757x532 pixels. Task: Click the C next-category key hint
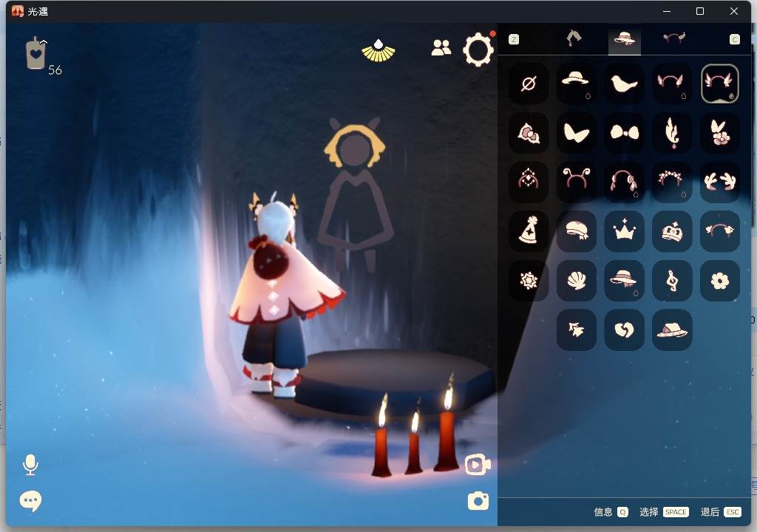(x=734, y=40)
